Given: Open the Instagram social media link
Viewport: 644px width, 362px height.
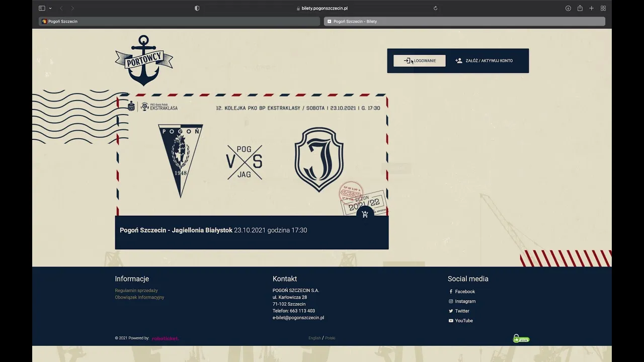Looking at the screenshot, I should pos(465,301).
